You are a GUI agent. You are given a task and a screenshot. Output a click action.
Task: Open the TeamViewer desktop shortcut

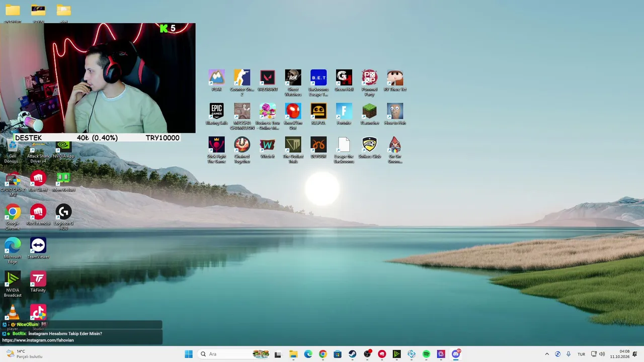click(x=38, y=248)
